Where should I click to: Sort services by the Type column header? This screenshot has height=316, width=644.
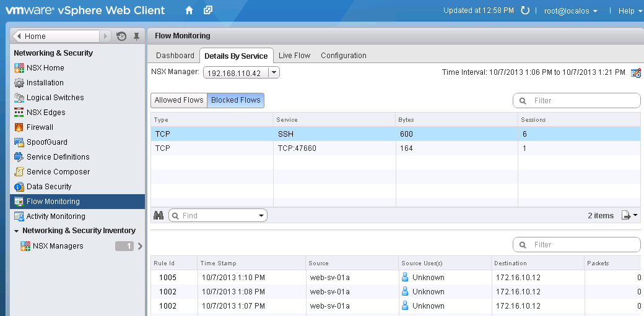[x=212, y=120]
